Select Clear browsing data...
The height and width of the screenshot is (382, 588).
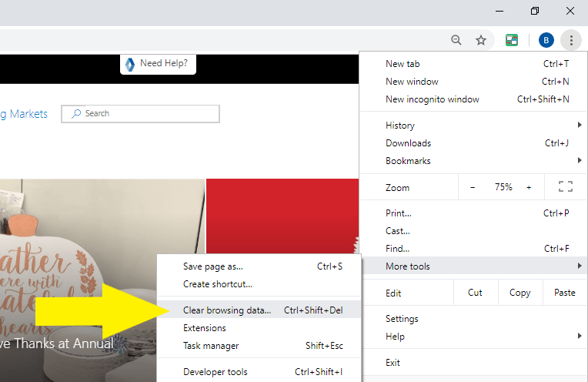[259, 310]
